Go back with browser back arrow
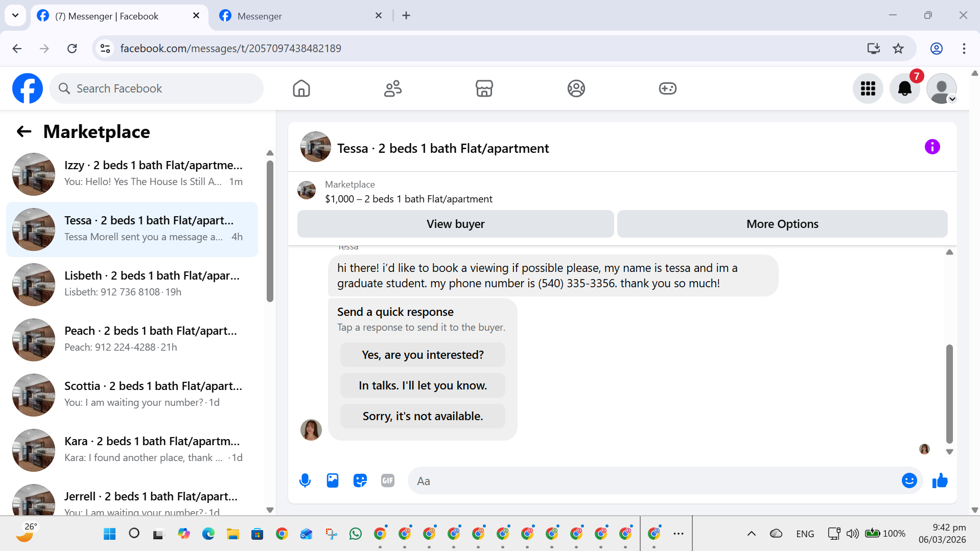Image resolution: width=980 pixels, height=551 pixels. coord(17,48)
